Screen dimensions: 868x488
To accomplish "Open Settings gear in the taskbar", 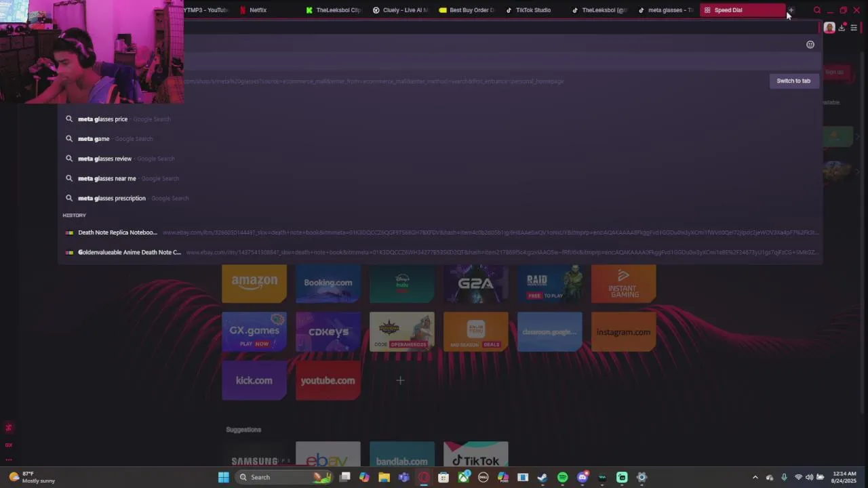I will pyautogui.click(x=642, y=477).
